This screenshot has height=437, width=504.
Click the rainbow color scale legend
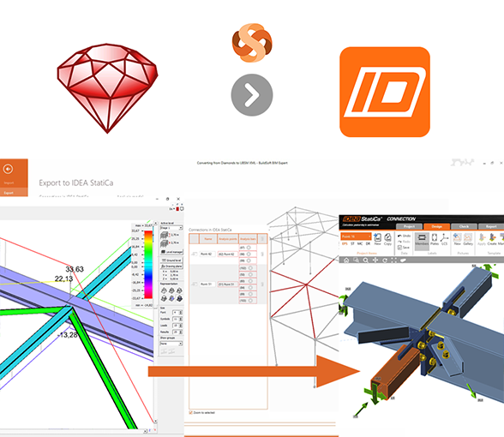pos(148,265)
